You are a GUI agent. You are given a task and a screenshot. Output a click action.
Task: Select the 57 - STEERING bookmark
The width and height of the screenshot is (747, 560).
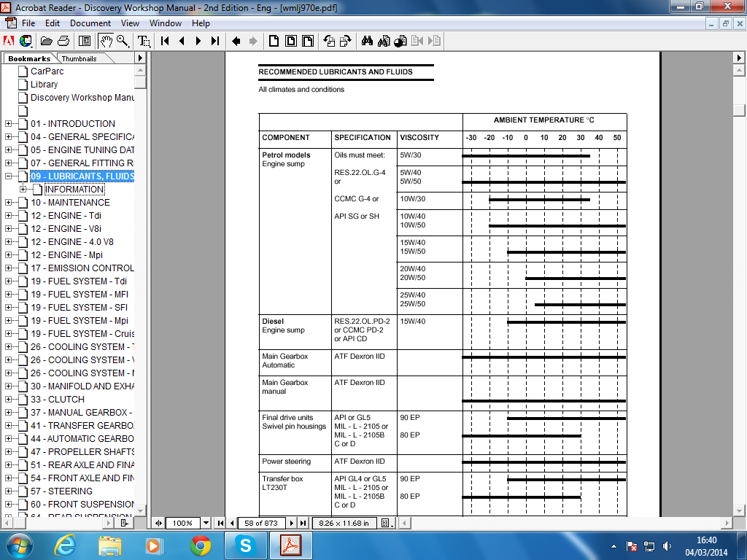61,491
